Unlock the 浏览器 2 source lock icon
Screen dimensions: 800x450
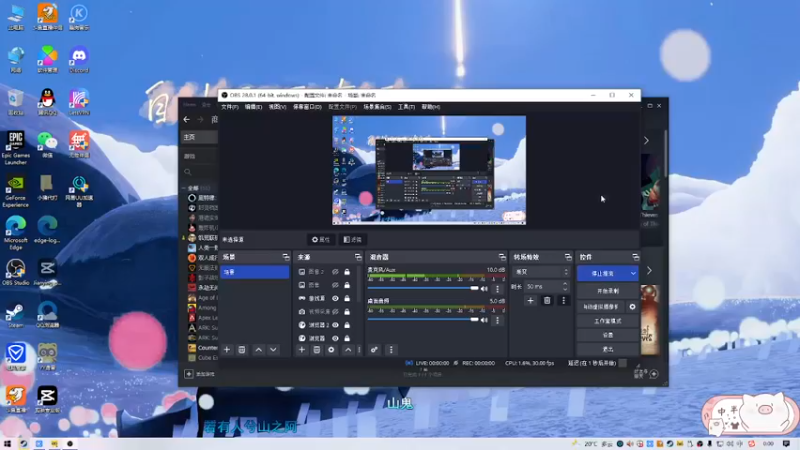[x=347, y=325]
